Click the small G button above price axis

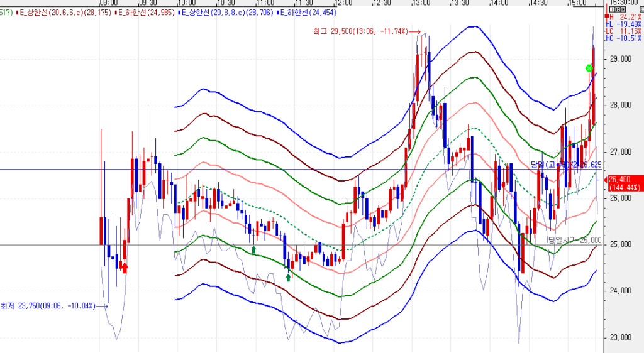623,11
